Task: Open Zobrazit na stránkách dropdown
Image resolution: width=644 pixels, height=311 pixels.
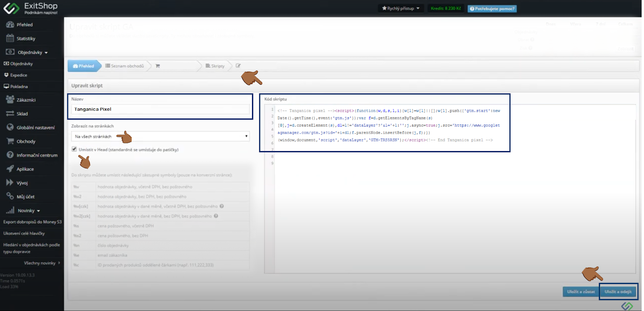Action: coord(160,136)
